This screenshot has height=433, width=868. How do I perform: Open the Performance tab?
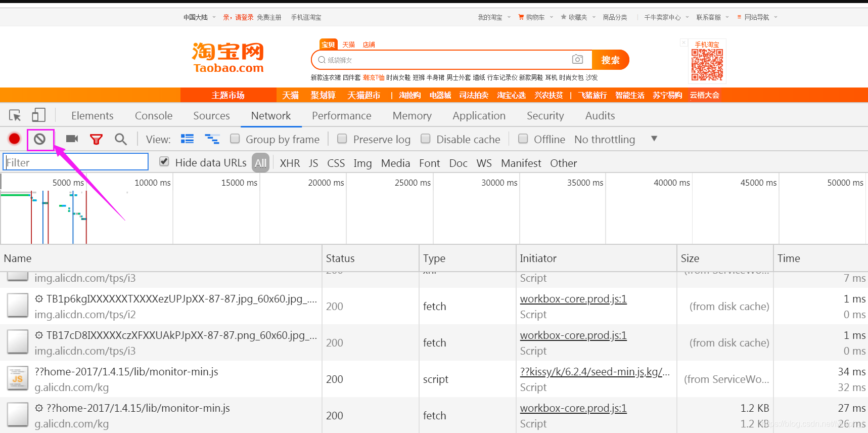(342, 116)
